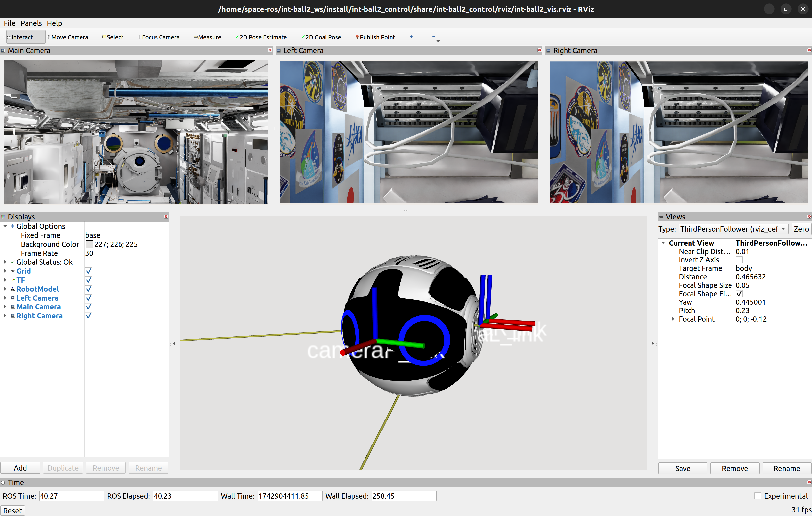Uncheck the Grid display checkbox

tap(89, 271)
